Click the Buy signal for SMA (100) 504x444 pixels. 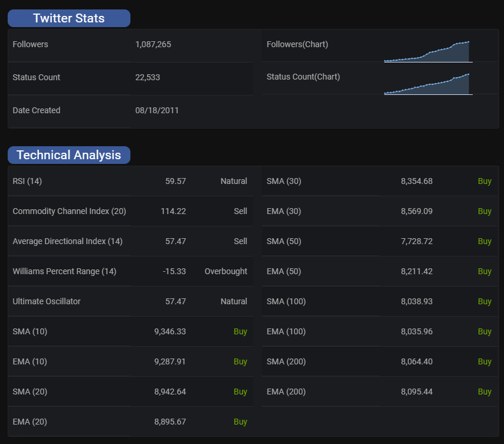(x=485, y=301)
